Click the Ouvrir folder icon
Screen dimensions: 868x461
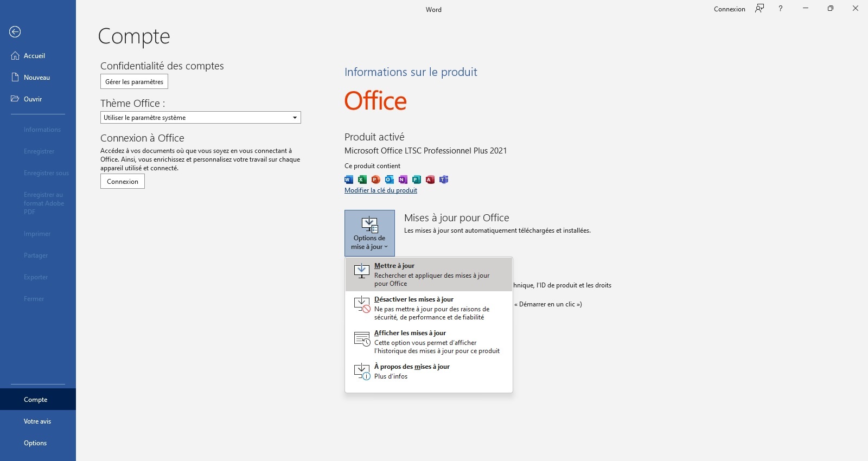point(15,99)
